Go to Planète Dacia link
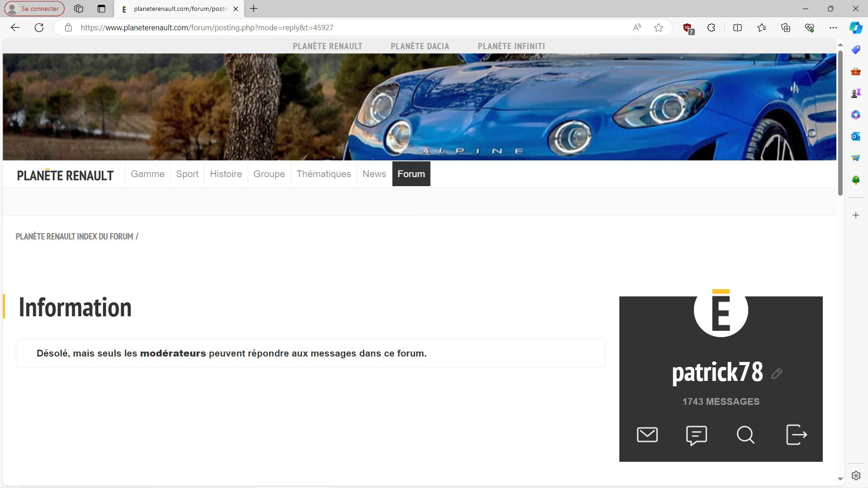 pyautogui.click(x=420, y=46)
